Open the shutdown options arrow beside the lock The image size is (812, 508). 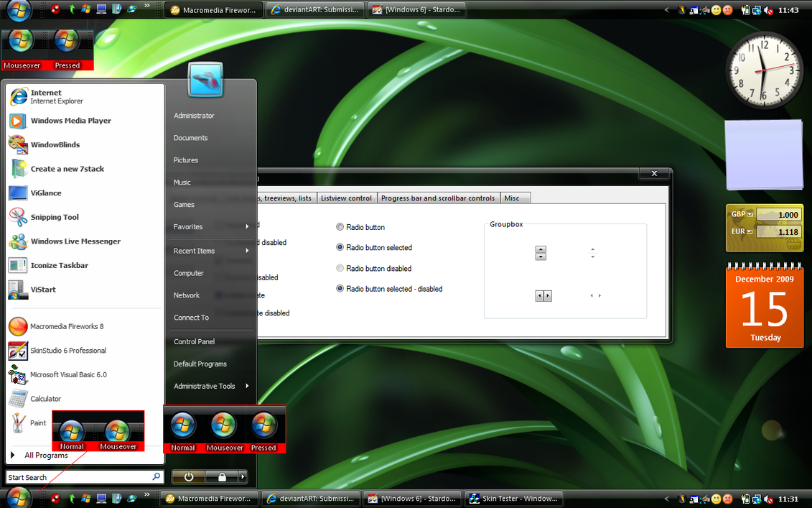click(x=242, y=477)
